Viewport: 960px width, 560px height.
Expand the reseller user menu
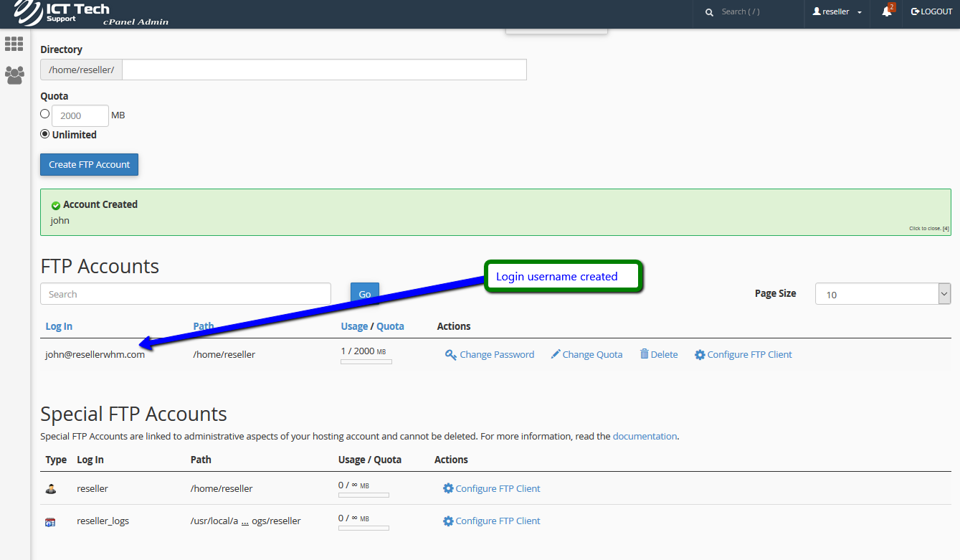837,12
